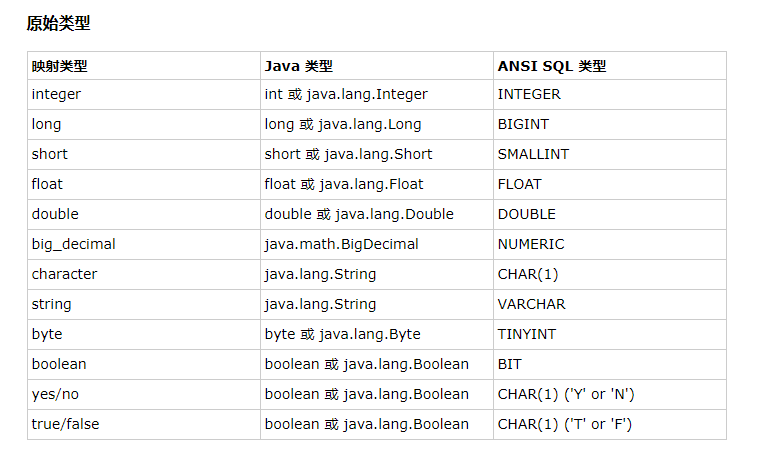Viewport: 761px width, 459px height.
Task: Click the CHAR(1) ('T' or 'F') cell
Action: (x=564, y=424)
